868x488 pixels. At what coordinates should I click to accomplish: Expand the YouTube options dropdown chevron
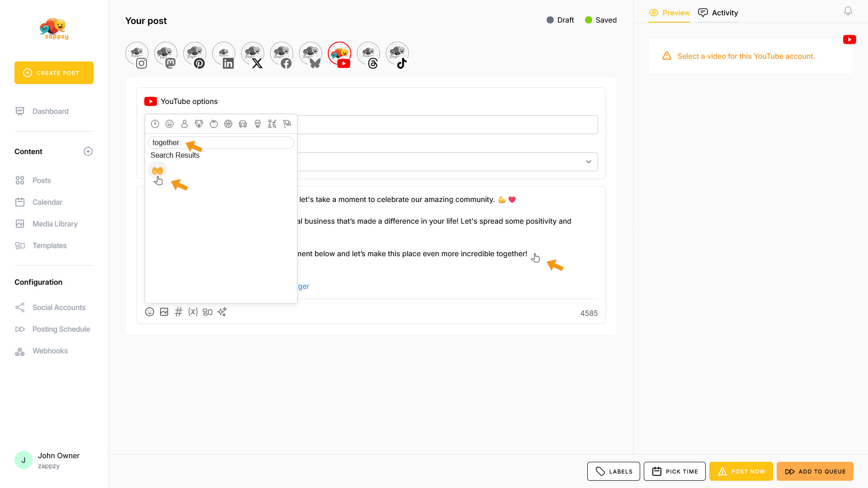click(589, 162)
